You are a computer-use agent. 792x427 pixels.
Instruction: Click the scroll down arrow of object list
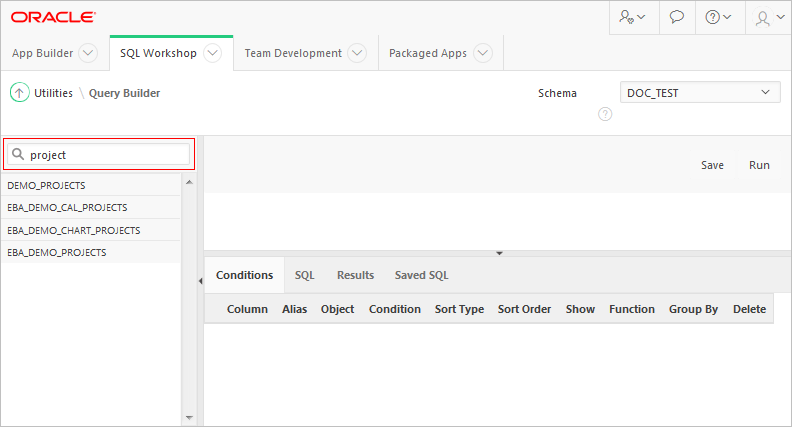pyautogui.click(x=188, y=418)
